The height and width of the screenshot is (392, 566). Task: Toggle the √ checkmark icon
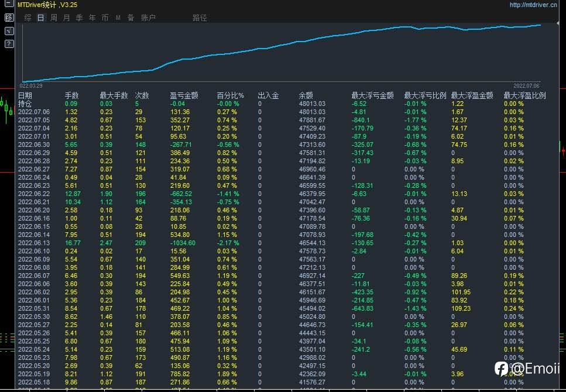pos(9,30)
